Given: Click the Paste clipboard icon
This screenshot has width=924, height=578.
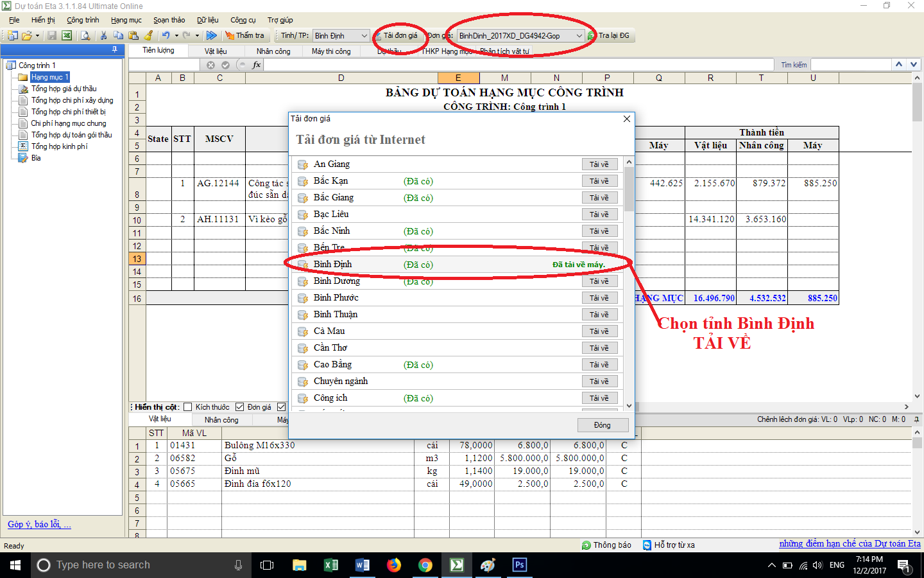Looking at the screenshot, I should pyautogui.click(x=133, y=36).
